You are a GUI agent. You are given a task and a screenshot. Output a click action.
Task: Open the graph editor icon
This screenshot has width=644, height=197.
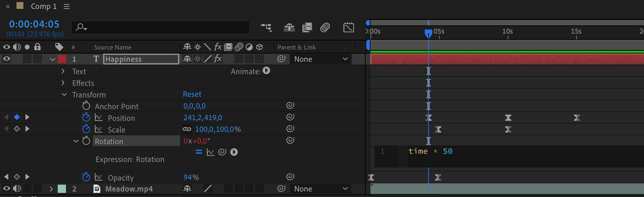tap(348, 27)
